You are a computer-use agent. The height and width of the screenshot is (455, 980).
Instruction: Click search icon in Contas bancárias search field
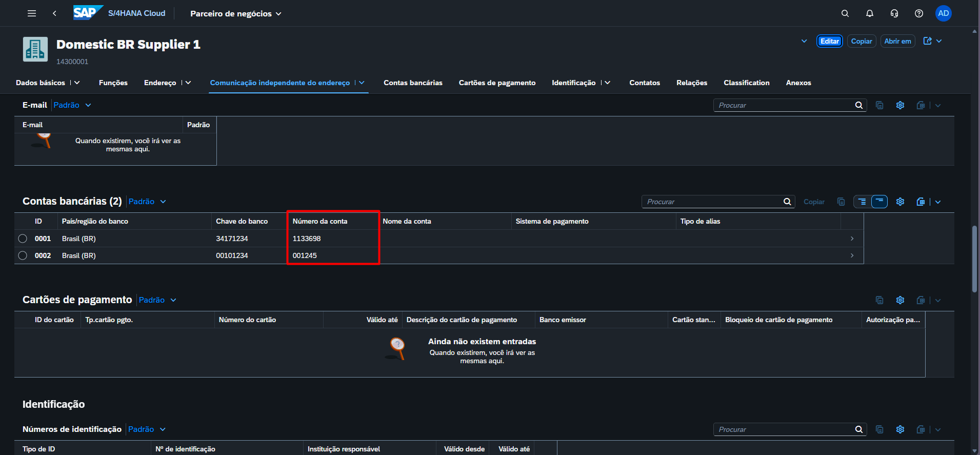coord(787,202)
